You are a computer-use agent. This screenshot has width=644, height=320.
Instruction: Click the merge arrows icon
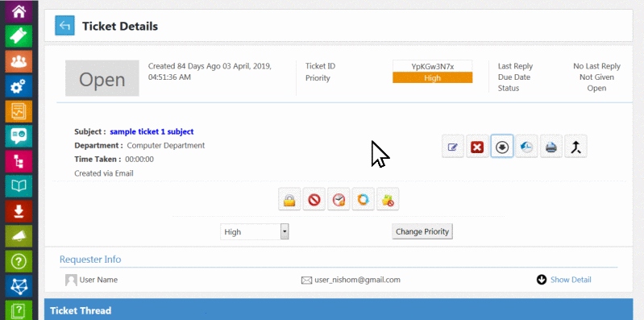[575, 146]
